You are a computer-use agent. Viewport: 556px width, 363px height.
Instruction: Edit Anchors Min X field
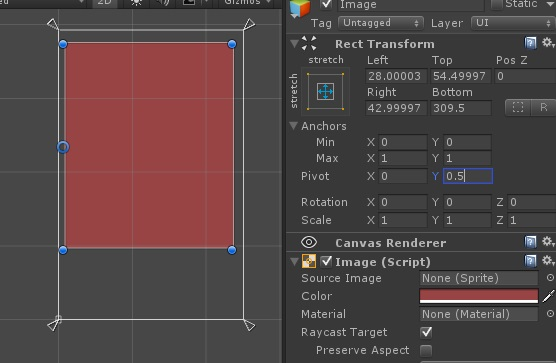point(403,142)
